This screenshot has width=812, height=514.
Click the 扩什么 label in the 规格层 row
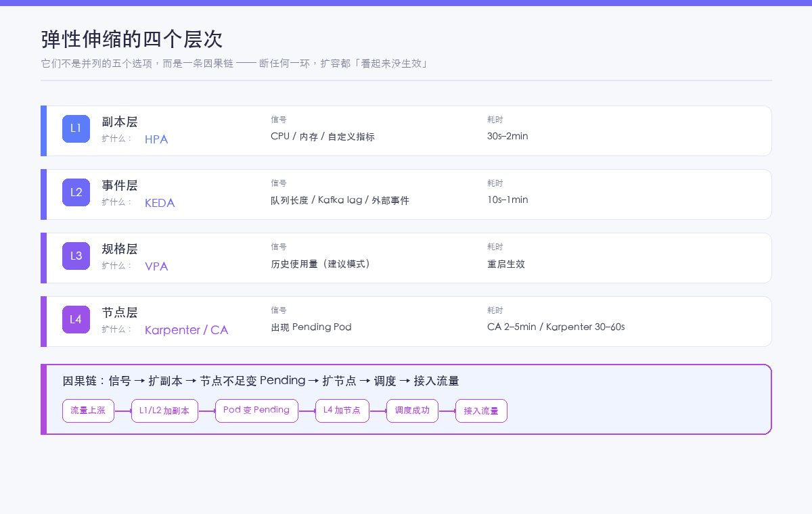coord(117,266)
